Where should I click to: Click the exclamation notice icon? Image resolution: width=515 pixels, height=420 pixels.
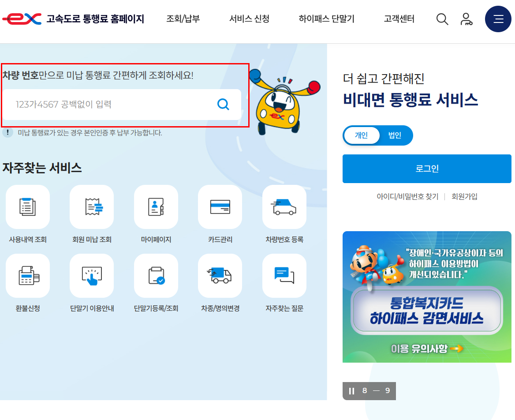tap(7, 133)
